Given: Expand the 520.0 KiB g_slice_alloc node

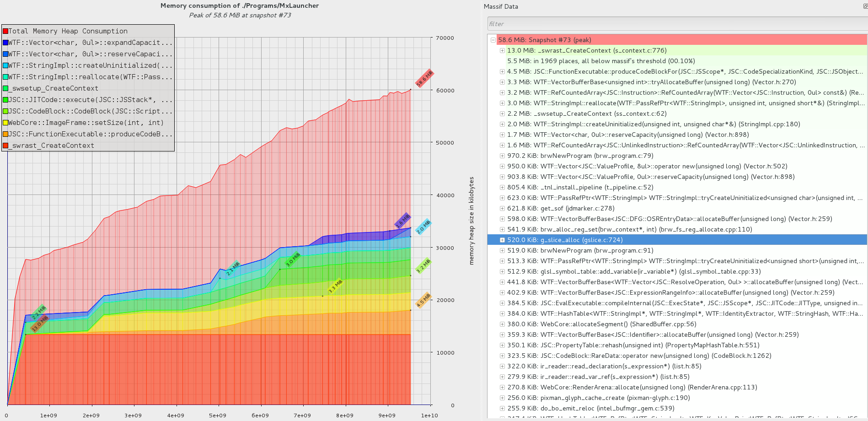Looking at the screenshot, I should click(502, 240).
